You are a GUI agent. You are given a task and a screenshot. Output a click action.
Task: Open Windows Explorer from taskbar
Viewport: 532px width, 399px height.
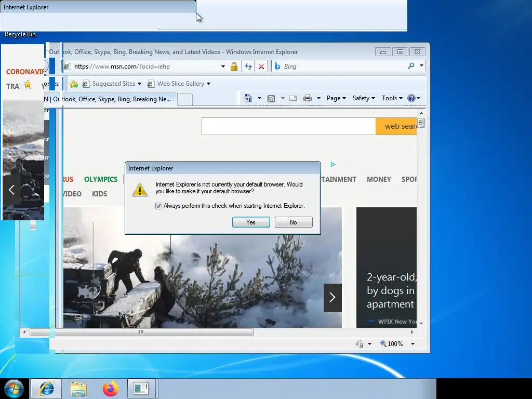(78, 389)
